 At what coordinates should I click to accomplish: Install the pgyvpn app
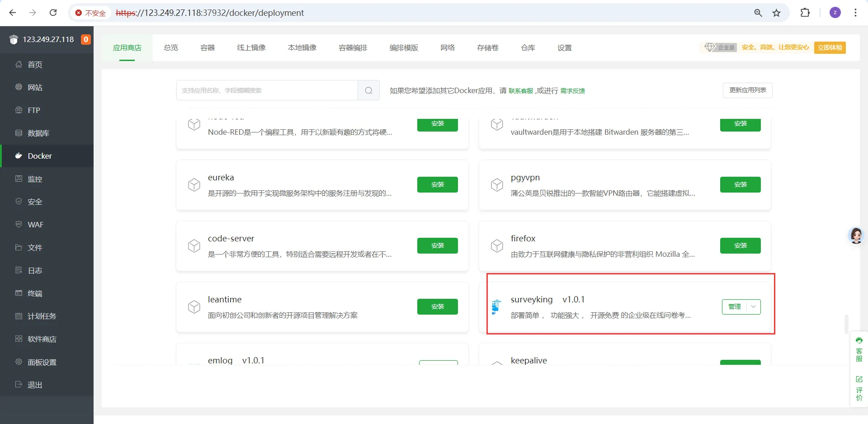741,184
